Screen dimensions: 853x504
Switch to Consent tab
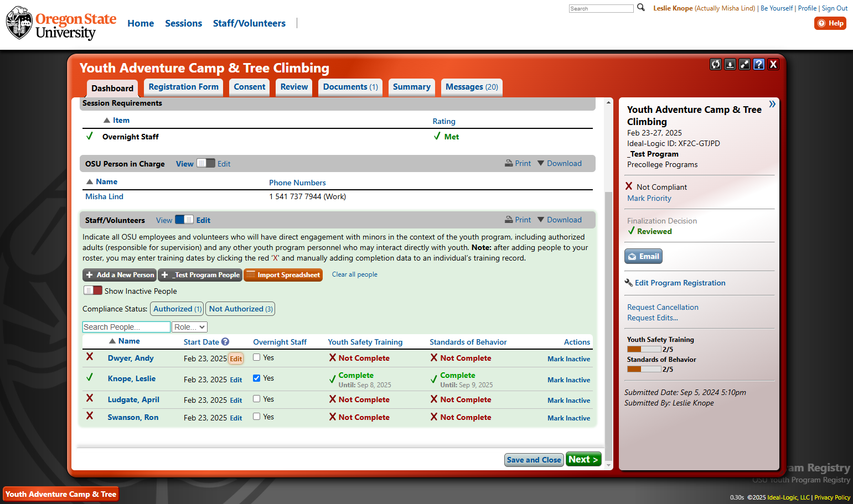[x=250, y=87]
